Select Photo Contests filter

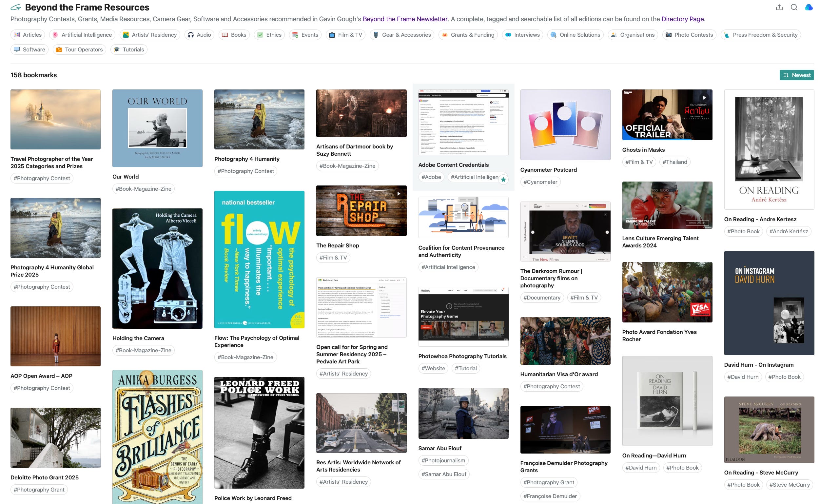[x=689, y=35]
